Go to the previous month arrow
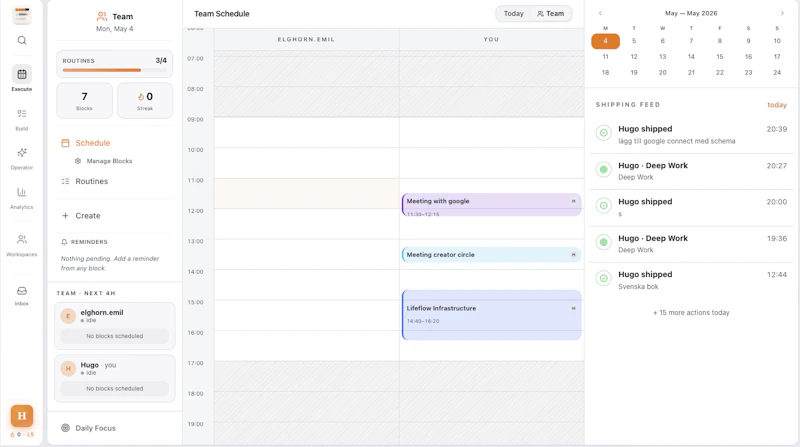Image resolution: width=800 pixels, height=447 pixels. click(x=600, y=13)
